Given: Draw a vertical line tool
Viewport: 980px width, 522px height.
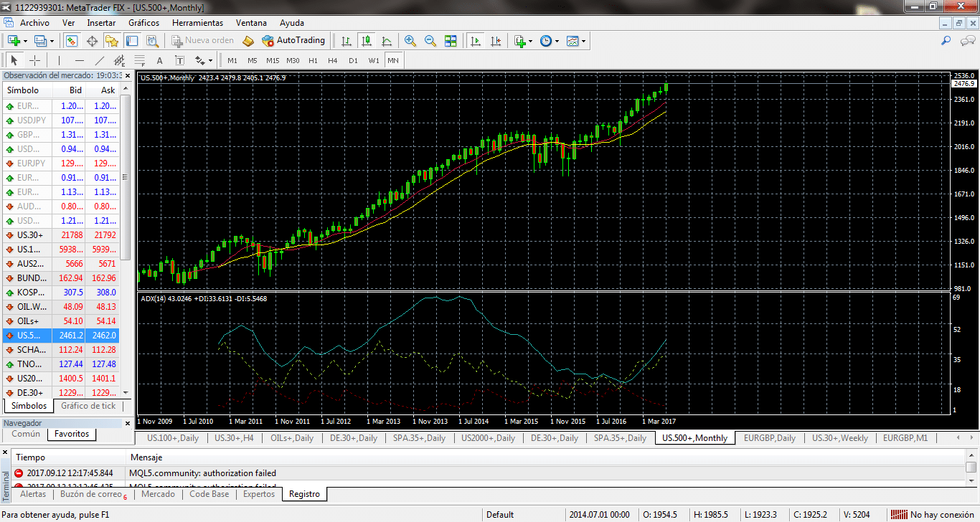Looking at the screenshot, I should click(x=59, y=60).
